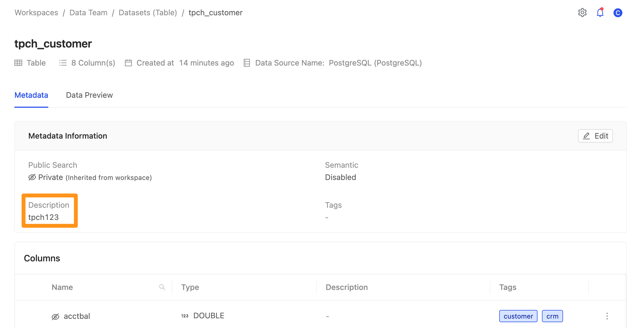Viewport: 644px width, 328px height.
Task: Click the 14 minutes ago timestamp
Action: click(207, 63)
